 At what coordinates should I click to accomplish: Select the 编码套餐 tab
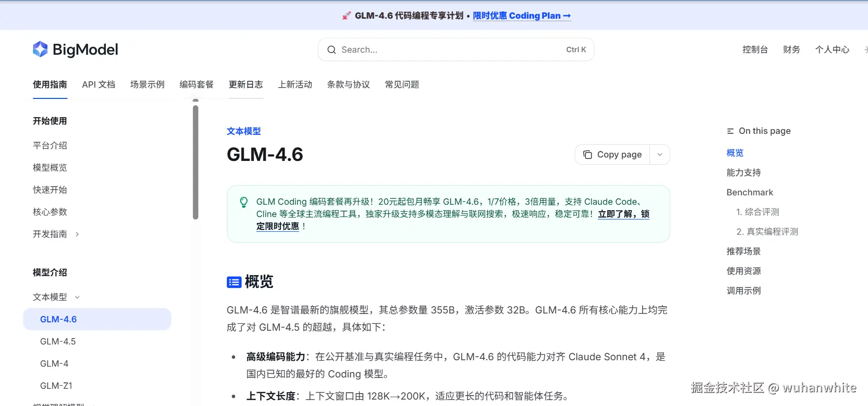[x=197, y=85]
